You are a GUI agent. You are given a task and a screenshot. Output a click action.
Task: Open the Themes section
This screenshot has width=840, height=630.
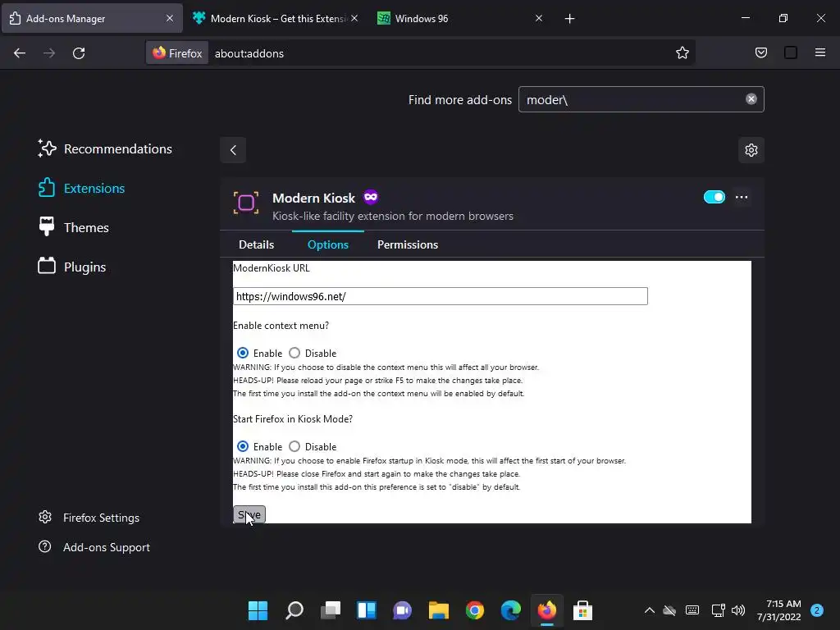coord(73,227)
